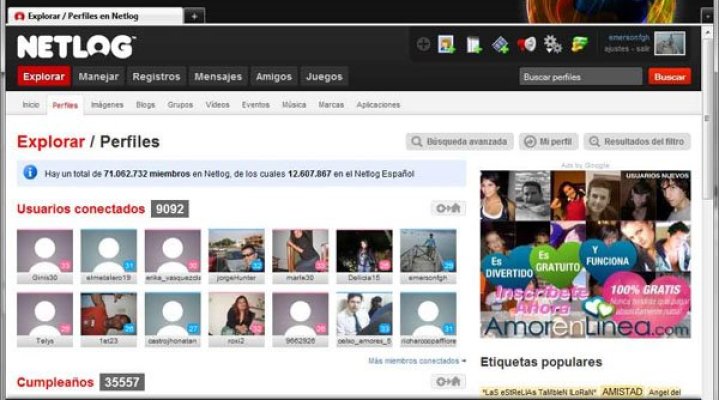The image size is (719, 400).
Task: Open profile thumbnail of Delicia15
Action: click(x=364, y=251)
